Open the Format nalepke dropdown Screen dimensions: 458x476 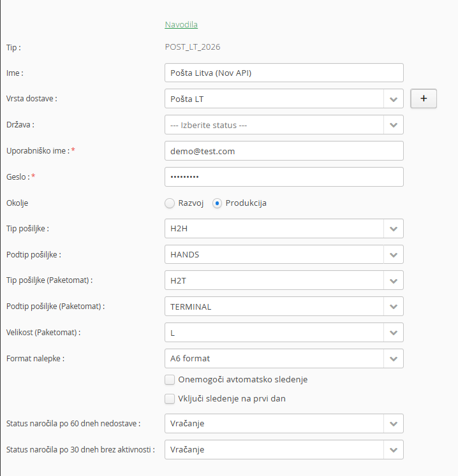(284, 359)
